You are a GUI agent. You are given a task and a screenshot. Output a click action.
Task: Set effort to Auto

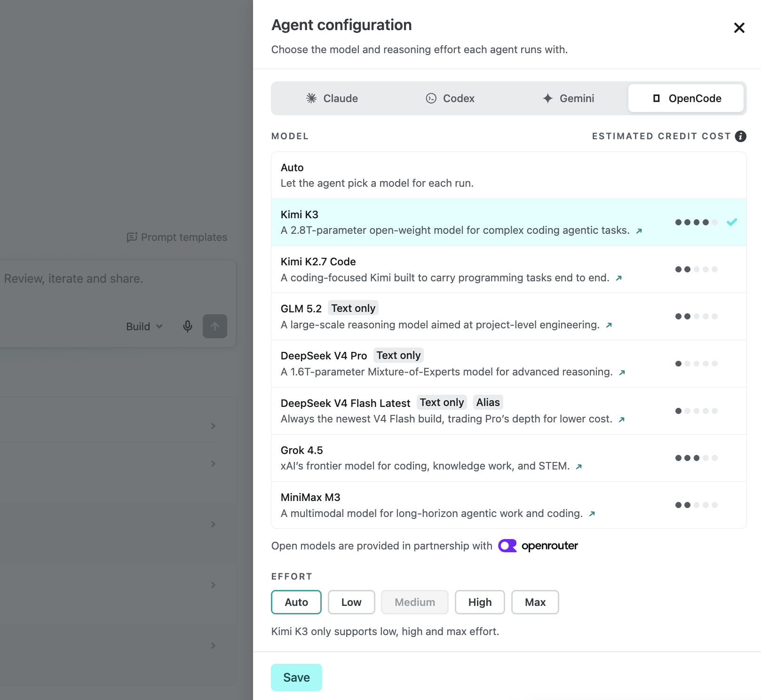296,602
